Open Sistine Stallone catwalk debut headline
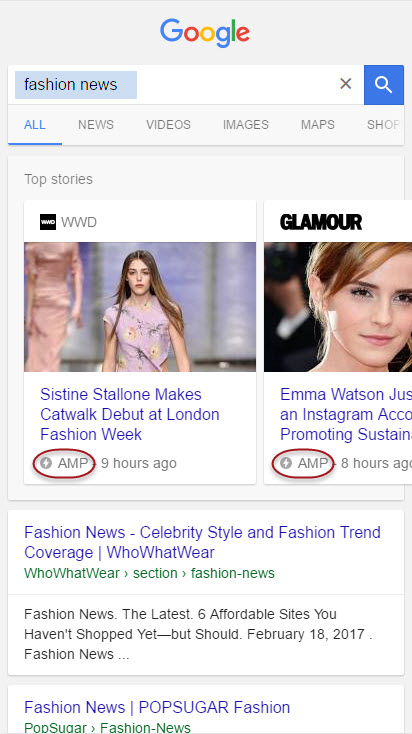 (x=130, y=414)
